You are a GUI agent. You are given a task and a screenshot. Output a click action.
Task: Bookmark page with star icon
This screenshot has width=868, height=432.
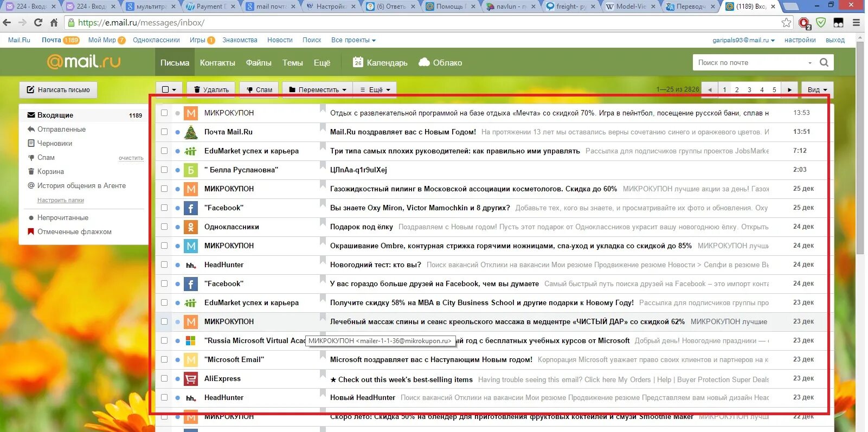tap(786, 23)
